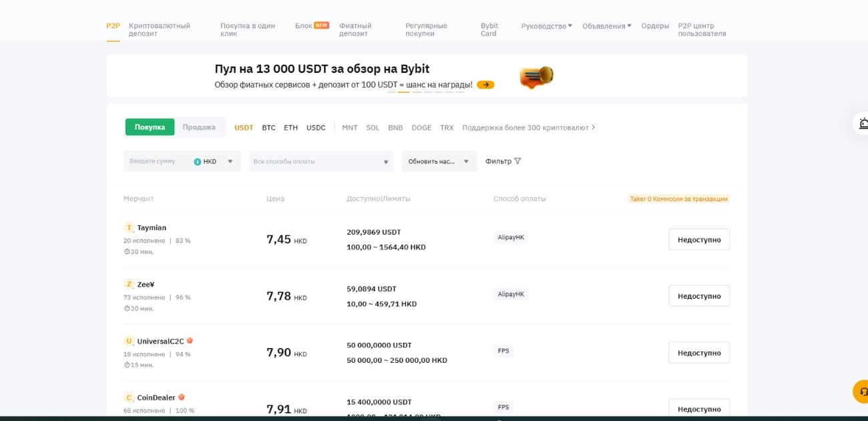Screen dimensions: 868x421
Task: Open P2P центр пользователя
Action: click(702, 29)
